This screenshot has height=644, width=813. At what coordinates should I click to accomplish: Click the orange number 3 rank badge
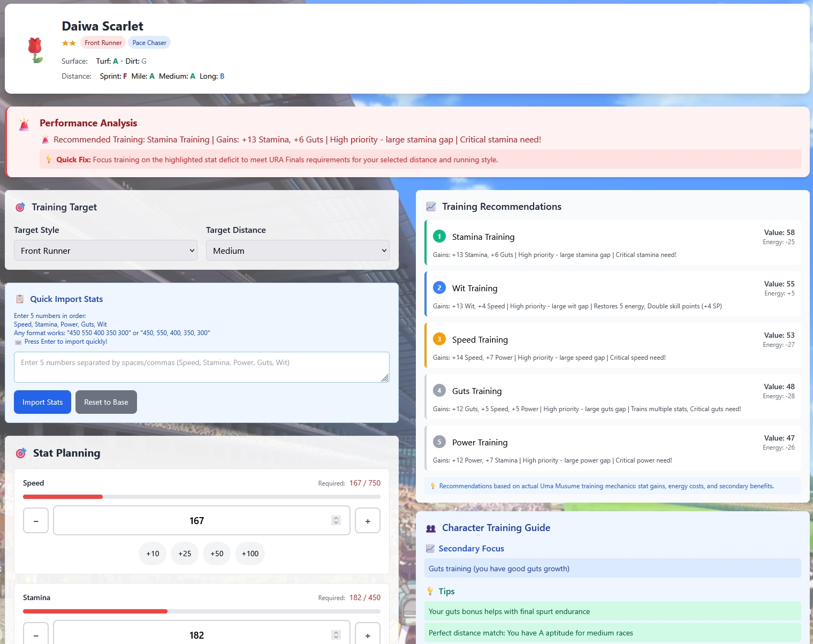click(x=439, y=339)
